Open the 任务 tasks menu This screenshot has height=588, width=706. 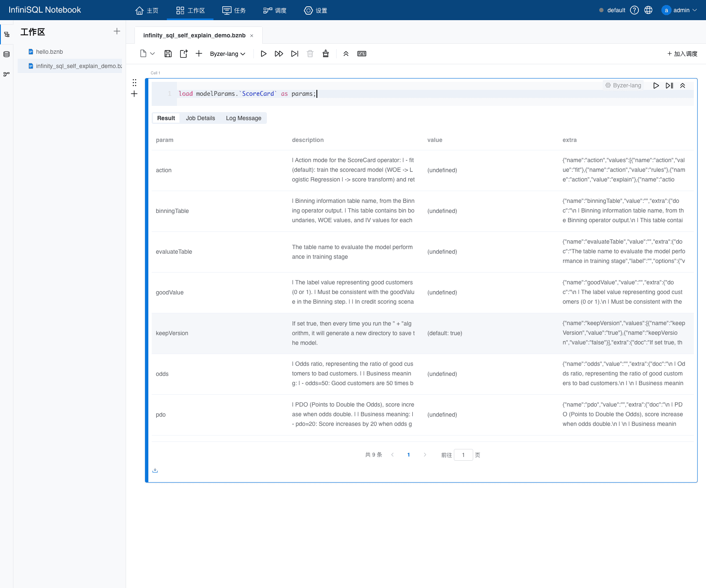(x=234, y=10)
